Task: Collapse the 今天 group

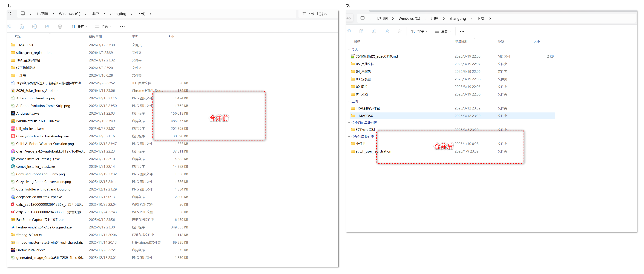Action: pos(349,49)
